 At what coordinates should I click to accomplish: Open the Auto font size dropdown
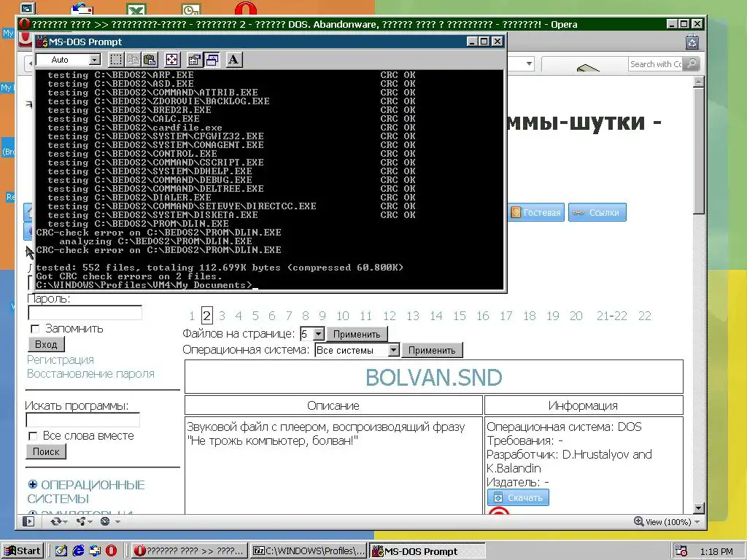95,60
